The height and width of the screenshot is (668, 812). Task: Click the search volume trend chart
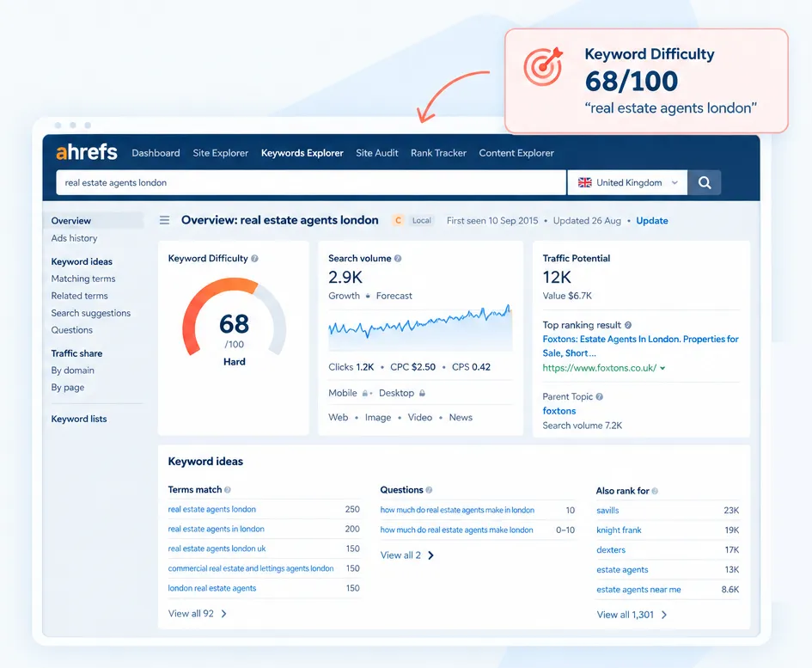[420, 328]
